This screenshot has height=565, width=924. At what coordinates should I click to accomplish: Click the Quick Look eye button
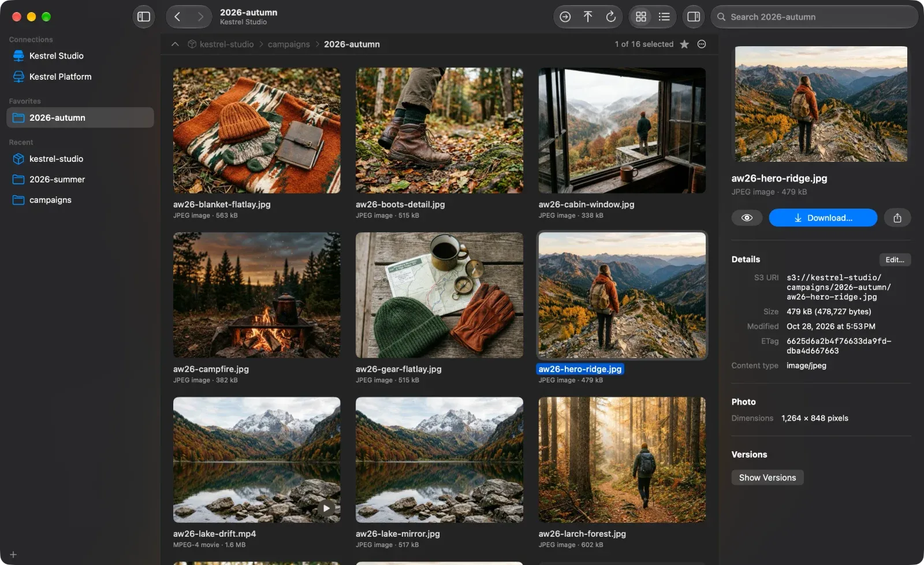747,218
